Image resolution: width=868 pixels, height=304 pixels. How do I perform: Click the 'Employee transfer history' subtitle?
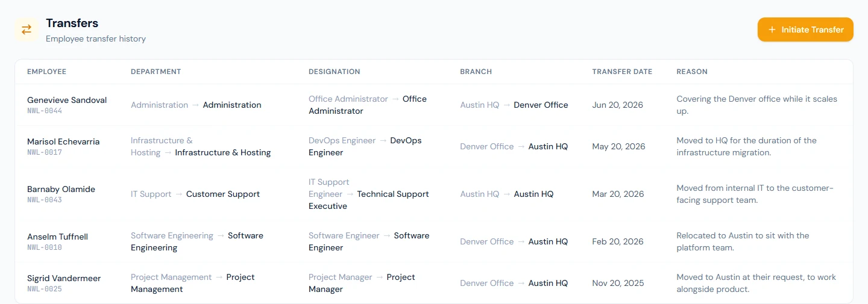[x=96, y=39]
